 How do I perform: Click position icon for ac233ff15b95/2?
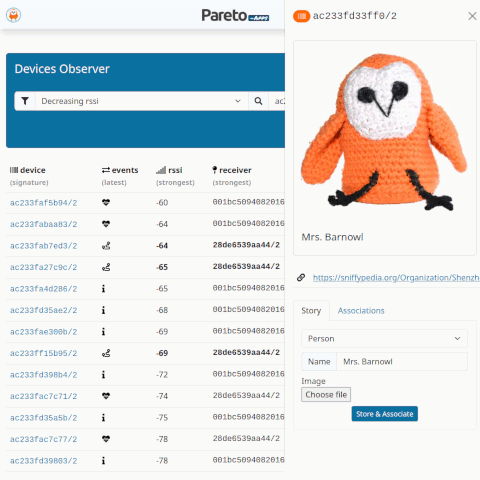[106, 353]
